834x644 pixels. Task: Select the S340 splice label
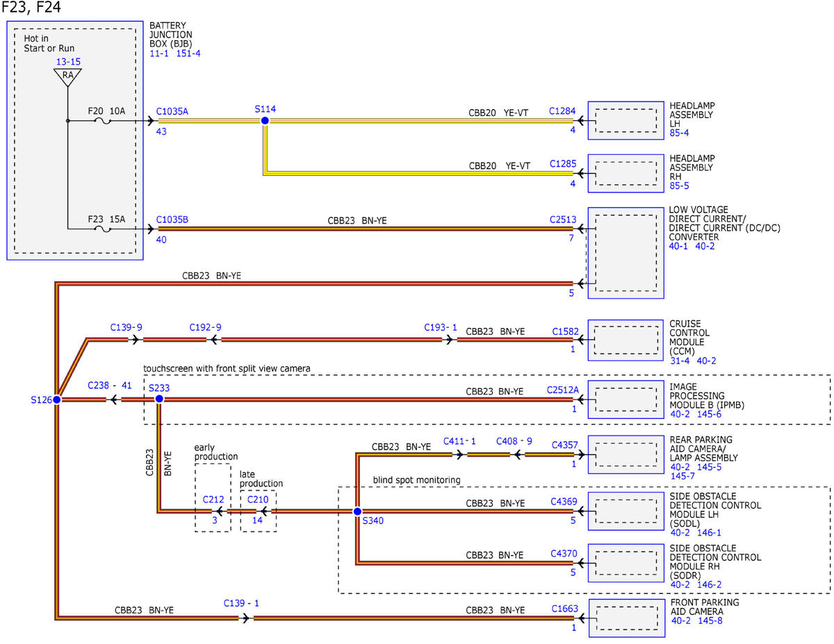click(x=373, y=520)
